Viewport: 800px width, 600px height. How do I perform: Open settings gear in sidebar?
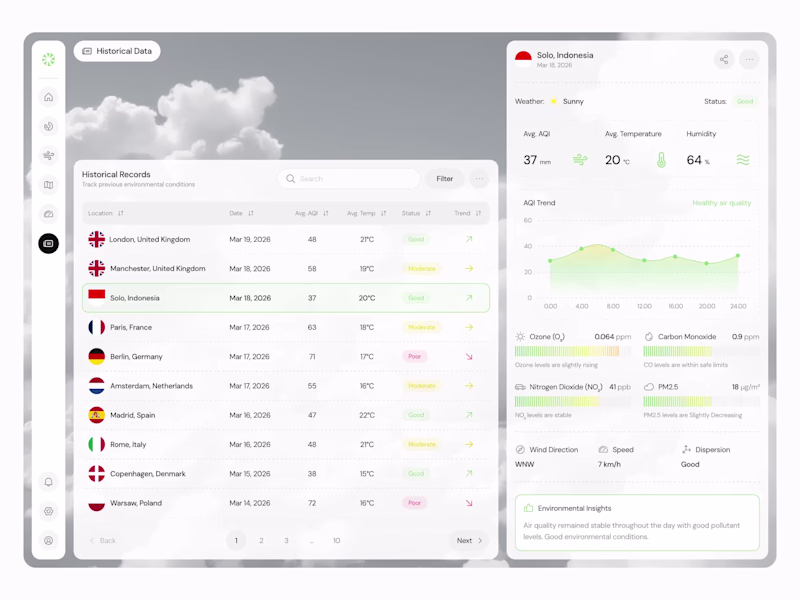pyautogui.click(x=48, y=511)
